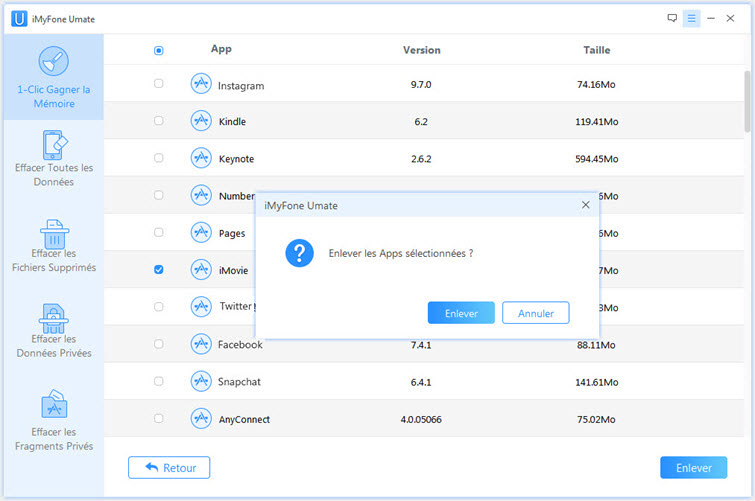Open Effacer les Fichiers Supprimés trash icon
Screen dimensions: 755x501
coord(54,234)
